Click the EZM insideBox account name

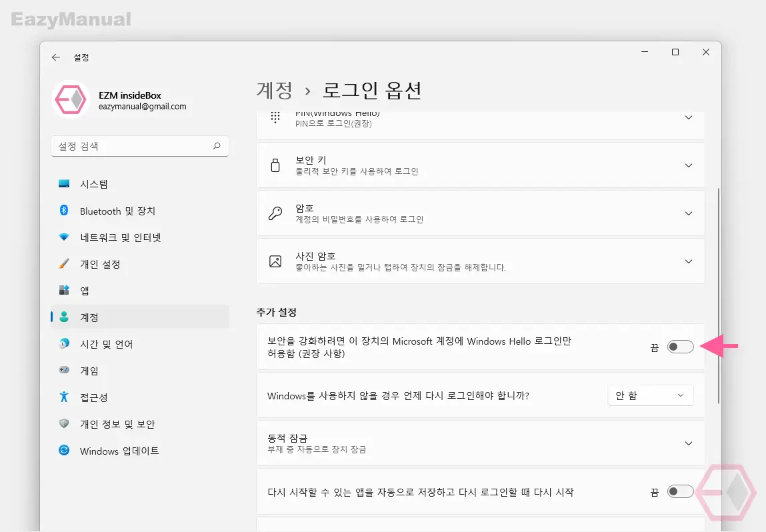(129, 95)
